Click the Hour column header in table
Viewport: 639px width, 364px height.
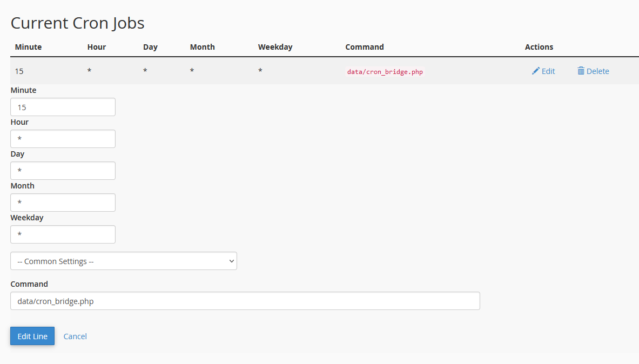coord(97,47)
